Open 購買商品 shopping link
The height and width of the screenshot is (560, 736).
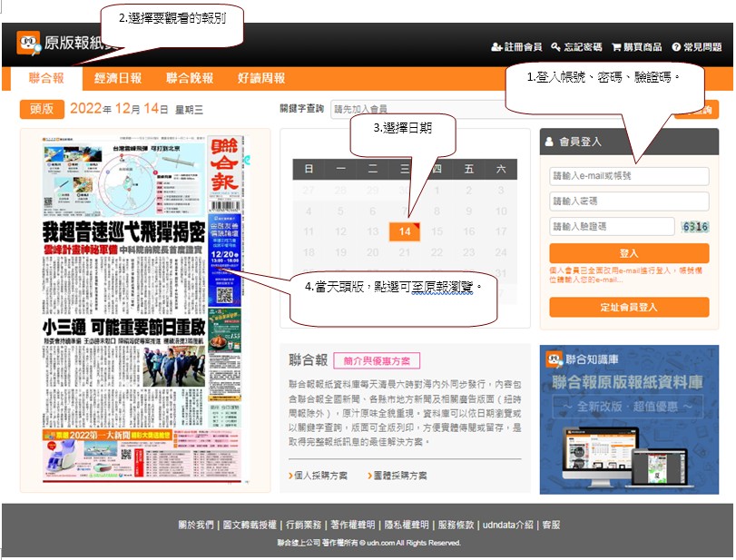tap(636, 47)
